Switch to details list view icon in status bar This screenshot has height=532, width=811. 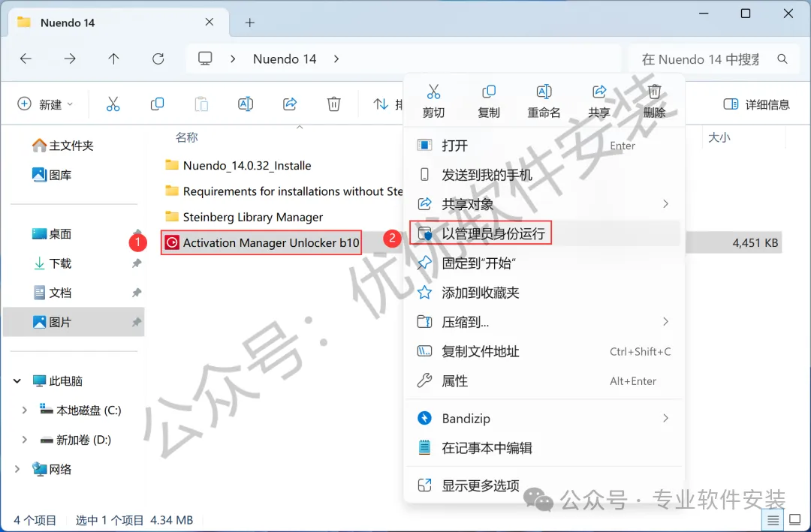(x=773, y=520)
